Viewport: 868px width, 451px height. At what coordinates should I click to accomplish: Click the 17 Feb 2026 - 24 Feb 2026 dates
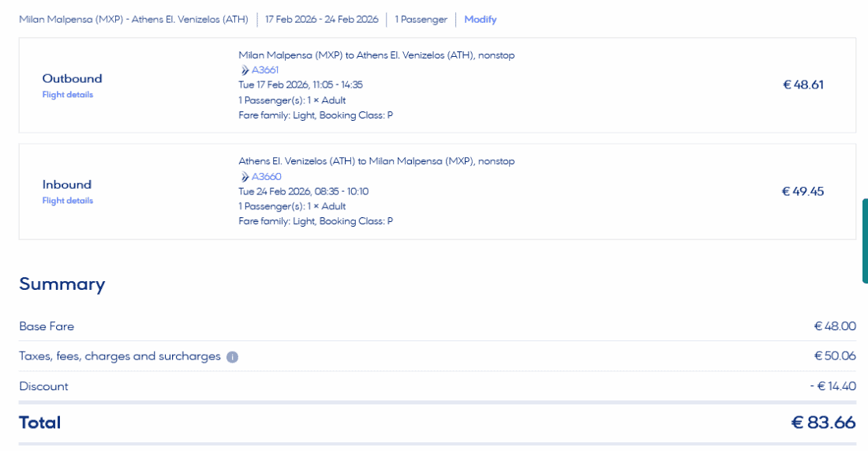click(x=321, y=20)
